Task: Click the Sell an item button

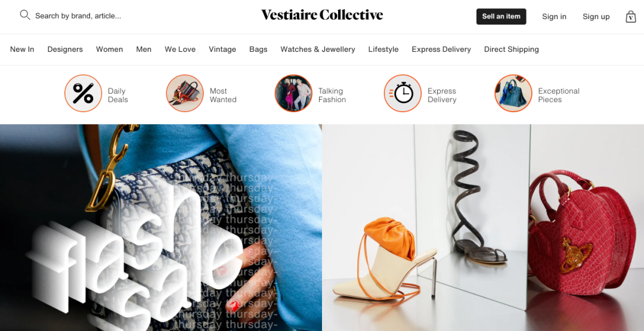Action: (501, 17)
